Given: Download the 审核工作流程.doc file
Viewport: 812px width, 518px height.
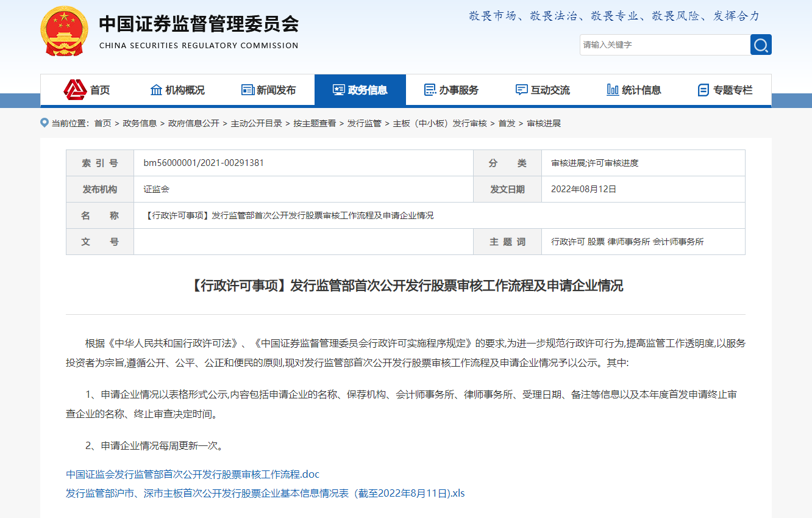Looking at the screenshot, I should [193, 474].
